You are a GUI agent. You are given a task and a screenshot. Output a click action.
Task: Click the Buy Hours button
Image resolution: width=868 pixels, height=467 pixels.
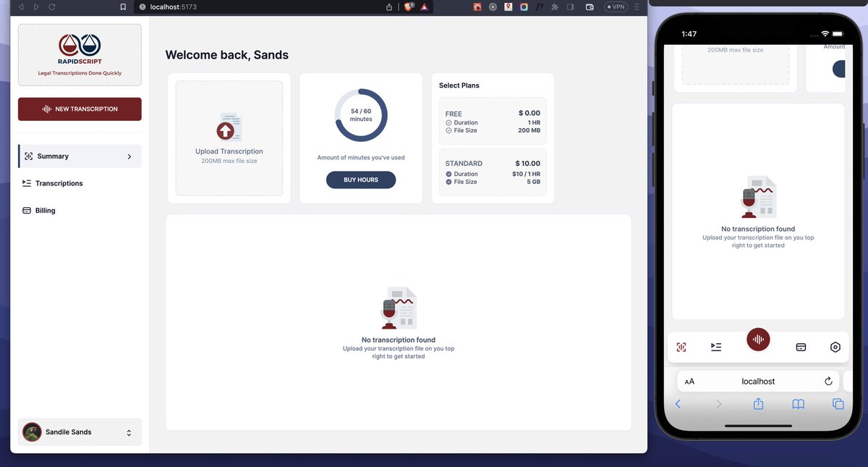[x=361, y=180]
